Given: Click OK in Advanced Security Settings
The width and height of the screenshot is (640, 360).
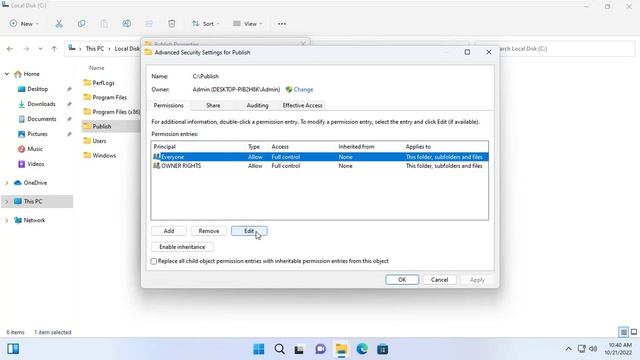Looking at the screenshot, I should pos(402,280).
